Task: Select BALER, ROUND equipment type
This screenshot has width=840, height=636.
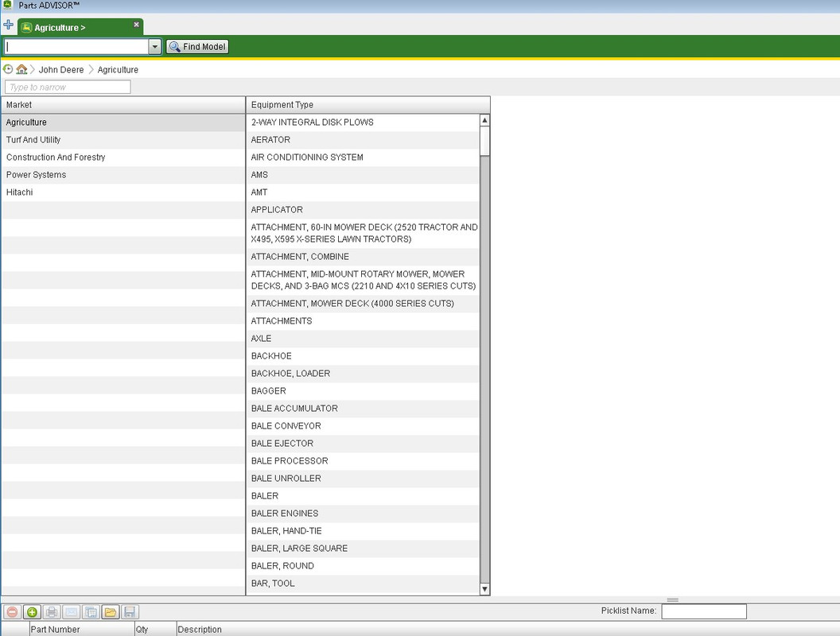Action: pyautogui.click(x=363, y=566)
